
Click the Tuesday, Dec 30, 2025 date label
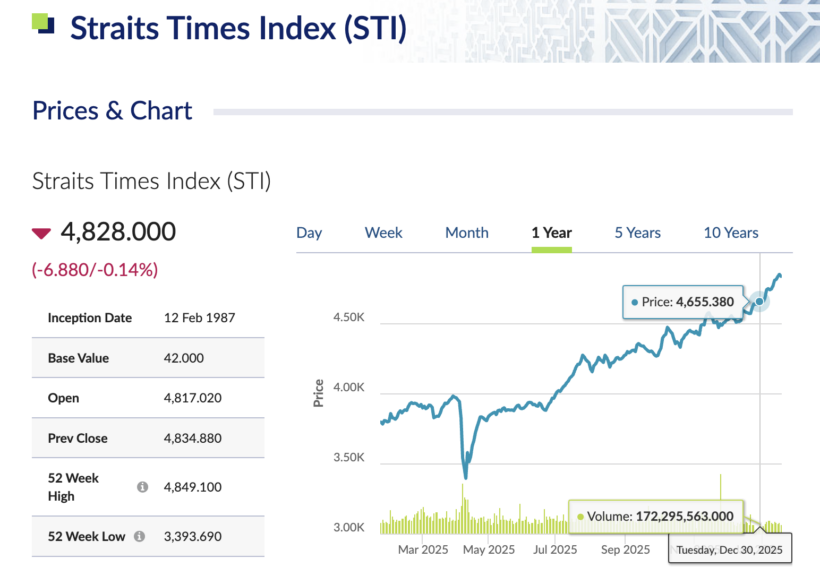click(730, 550)
